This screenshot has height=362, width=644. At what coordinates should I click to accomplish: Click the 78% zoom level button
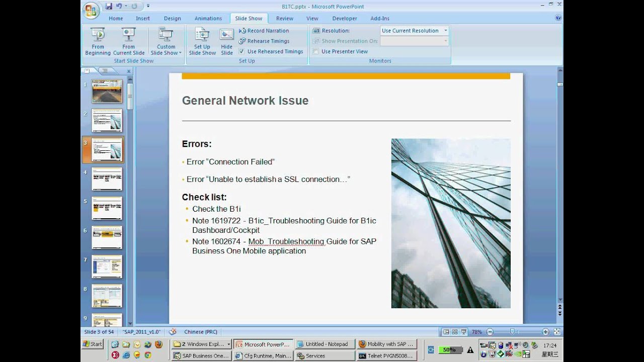[476, 332]
